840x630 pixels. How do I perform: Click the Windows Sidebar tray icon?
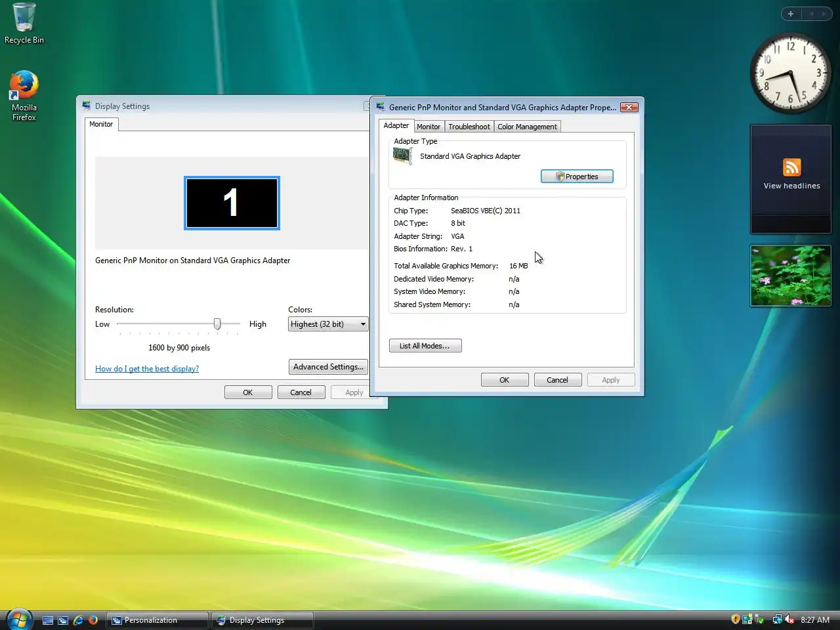[747, 619]
